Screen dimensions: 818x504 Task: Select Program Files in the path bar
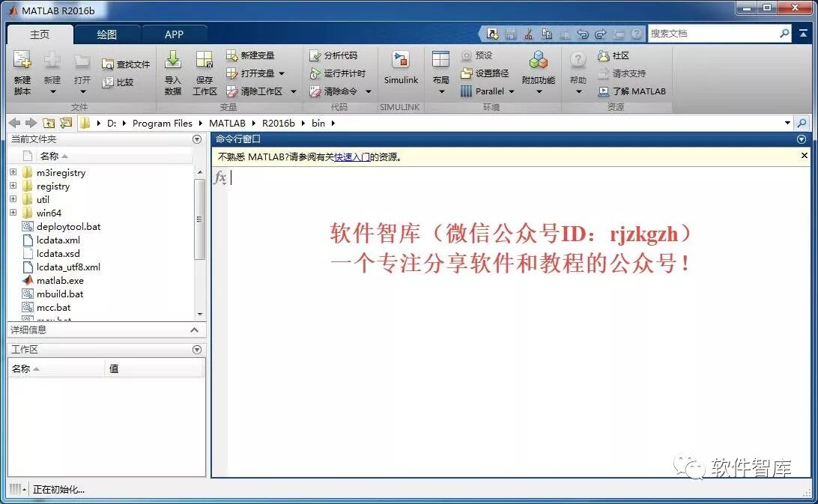(x=163, y=123)
